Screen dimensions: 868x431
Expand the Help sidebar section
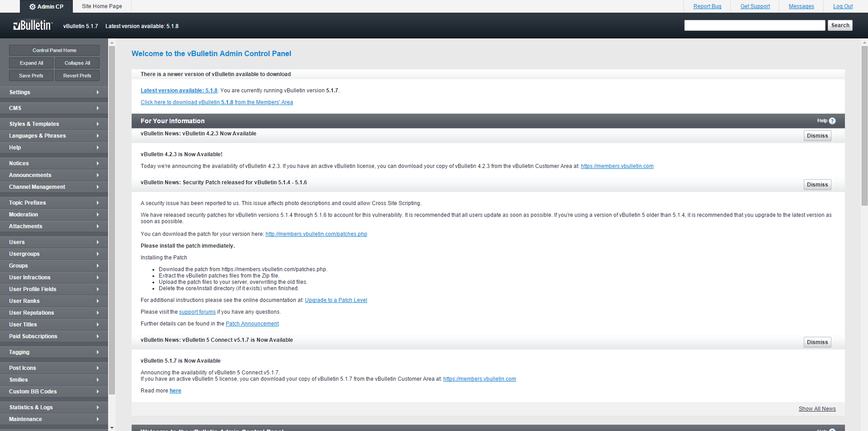pos(54,148)
